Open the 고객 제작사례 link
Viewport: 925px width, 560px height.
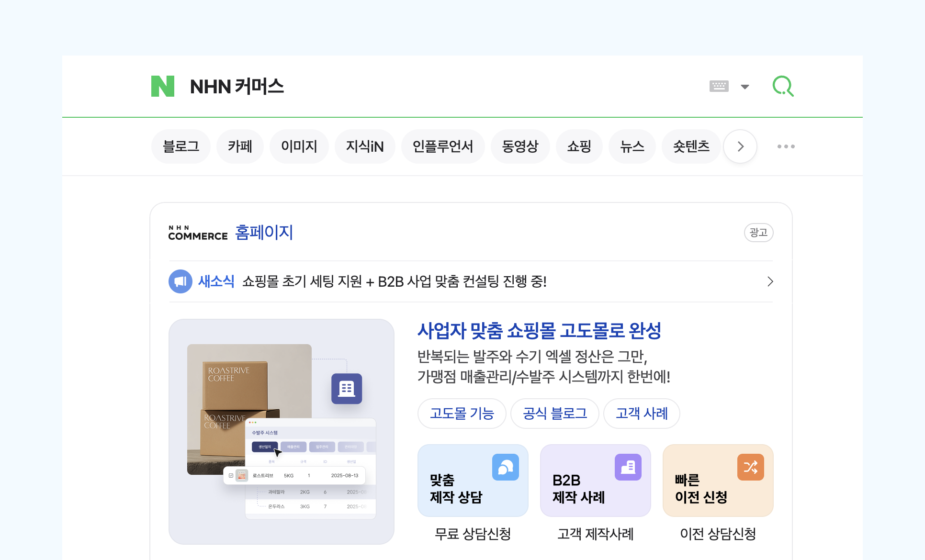click(596, 534)
